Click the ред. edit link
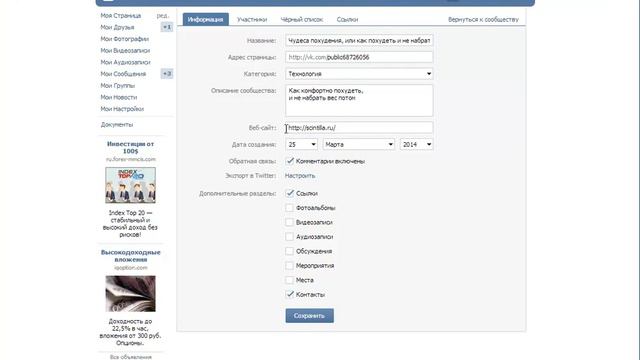The image size is (640, 360). coord(163,16)
